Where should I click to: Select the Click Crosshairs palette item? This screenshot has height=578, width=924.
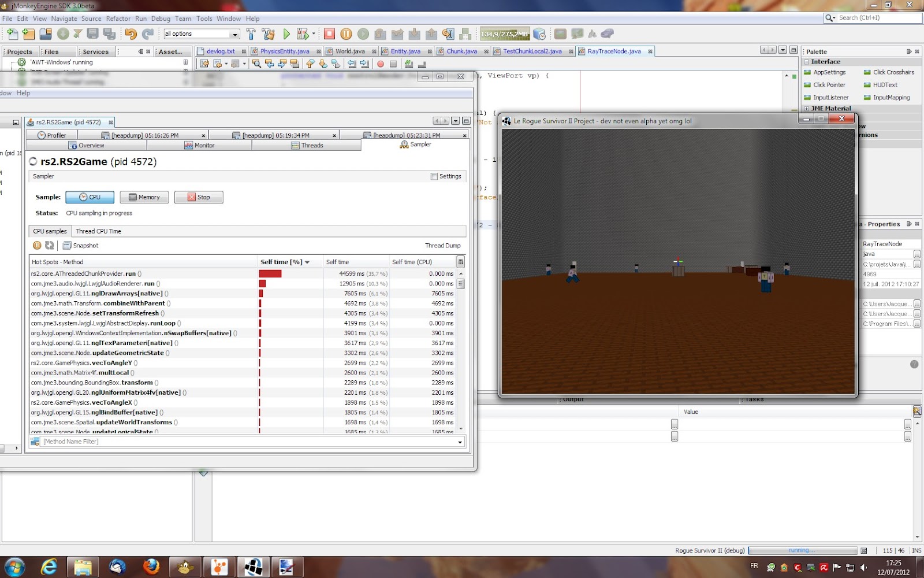(x=889, y=72)
